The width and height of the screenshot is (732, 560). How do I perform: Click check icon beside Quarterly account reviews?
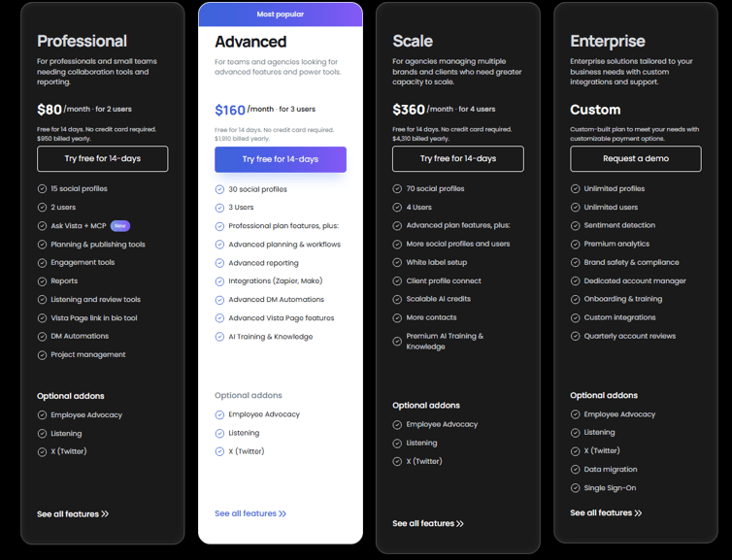pos(575,336)
